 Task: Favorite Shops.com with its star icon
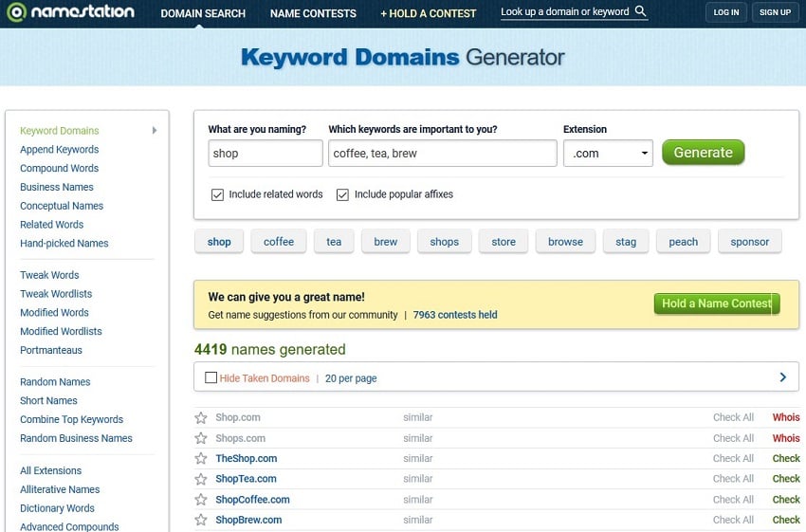(x=201, y=438)
